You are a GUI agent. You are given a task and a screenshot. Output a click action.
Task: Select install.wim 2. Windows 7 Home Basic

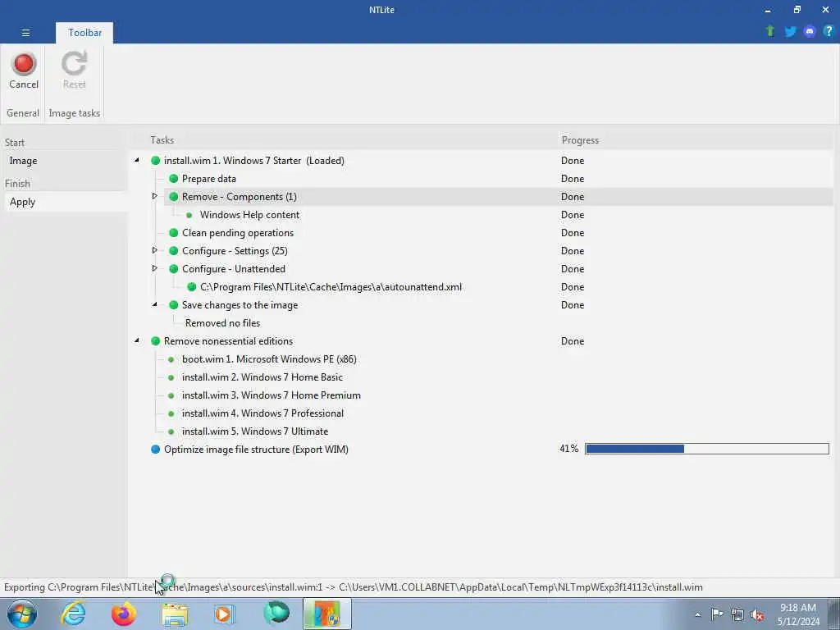click(262, 377)
